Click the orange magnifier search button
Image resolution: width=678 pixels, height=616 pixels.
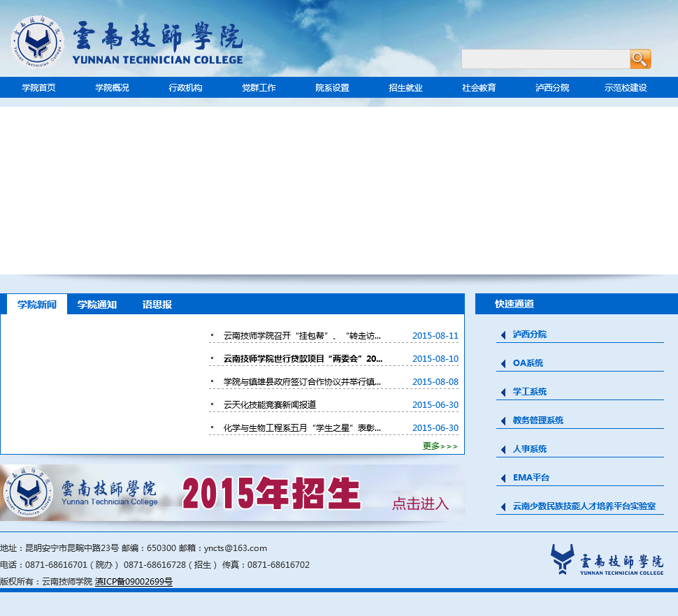(x=640, y=59)
